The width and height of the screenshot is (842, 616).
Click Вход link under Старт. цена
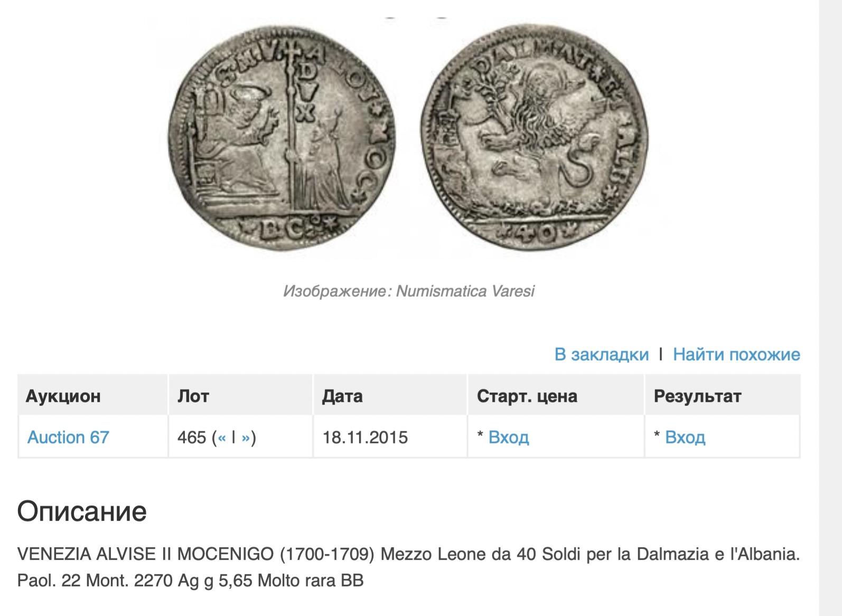point(509,437)
